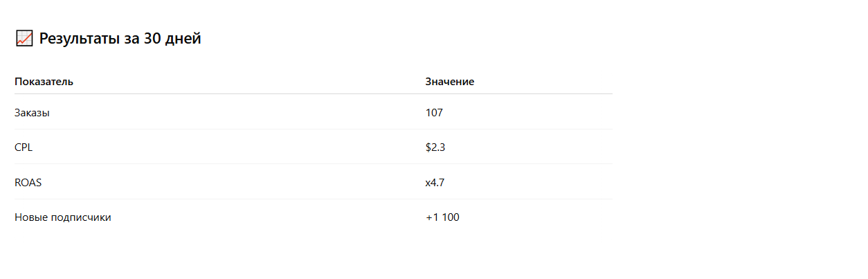Click the "ROAS" row label

[28, 183]
